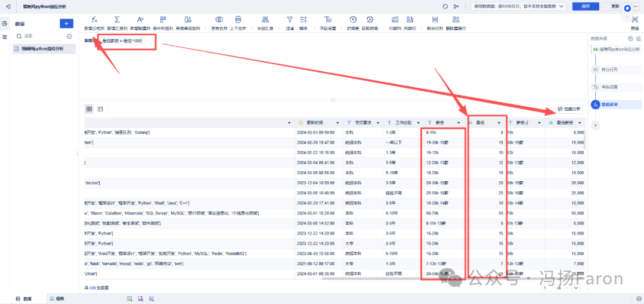Select the 新增赋值列 tool
The height and width of the screenshot is (304, 644).
click(x=141, y=23)
